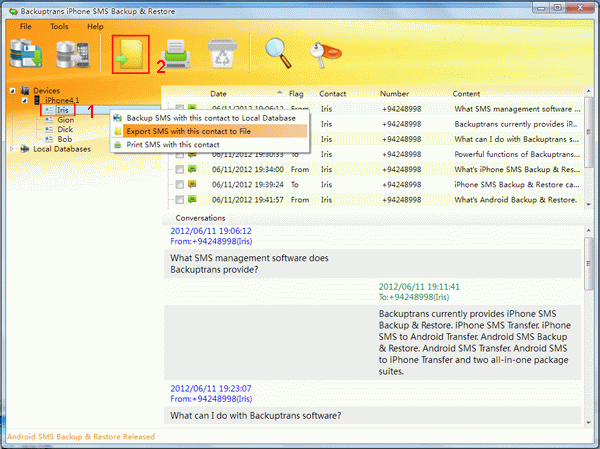Image resolution: width=600 pixels, height=449 pixels.
Task: Click the 'What can I do with Backuptrans s...' row content
Action: 517,139
